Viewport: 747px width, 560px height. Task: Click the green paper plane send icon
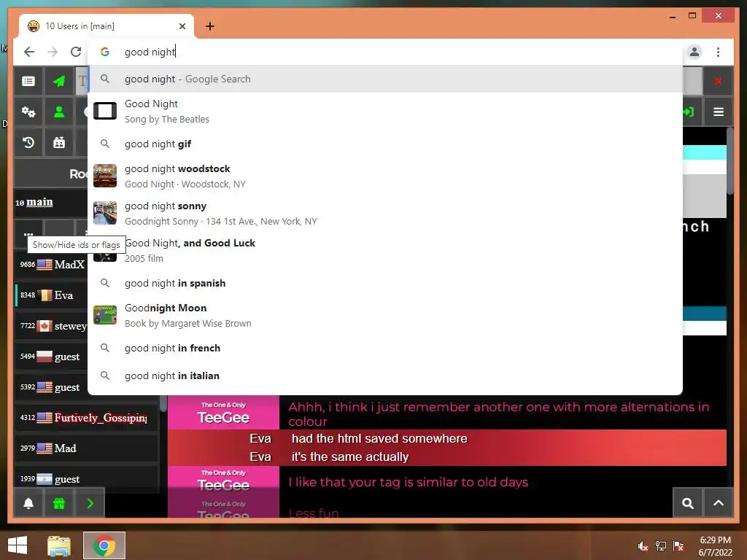(59, 81)
